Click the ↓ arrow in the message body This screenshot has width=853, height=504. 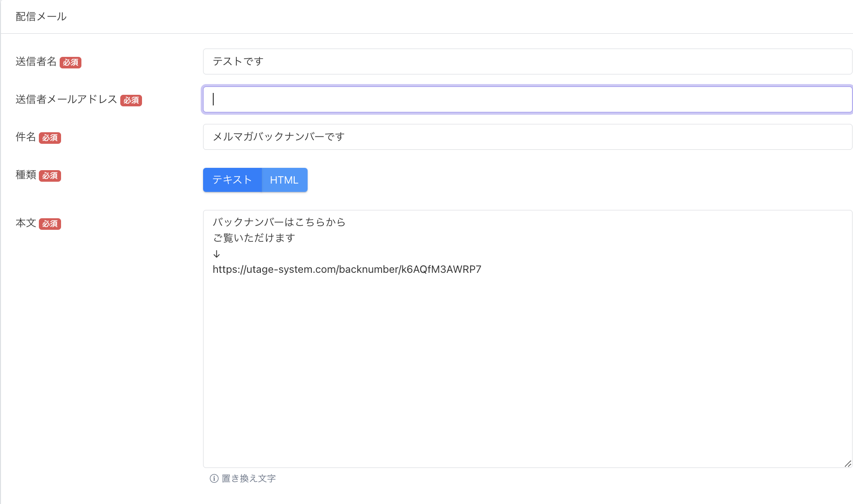tap(216, 254)
